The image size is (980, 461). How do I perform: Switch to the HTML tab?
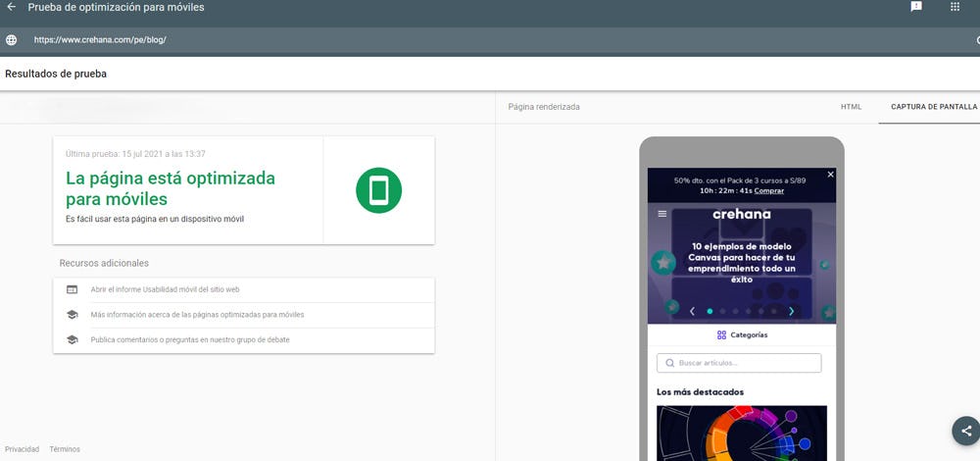(x=851, y=106)
